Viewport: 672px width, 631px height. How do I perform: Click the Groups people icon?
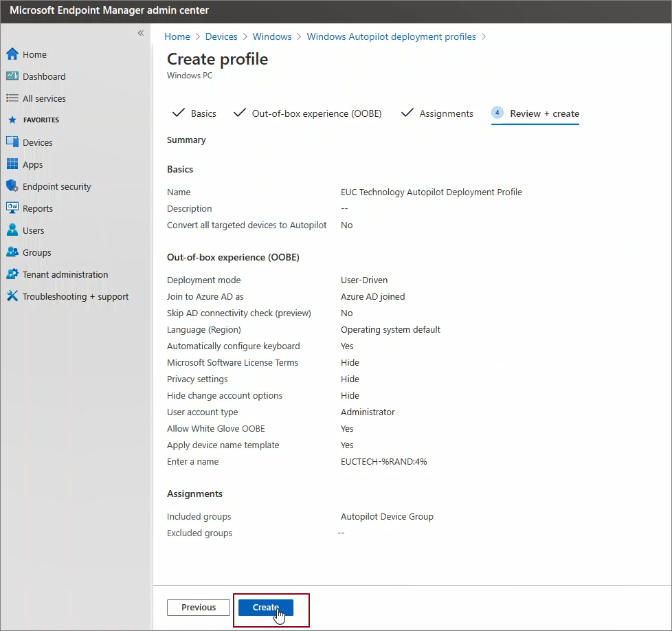(12, 252)
